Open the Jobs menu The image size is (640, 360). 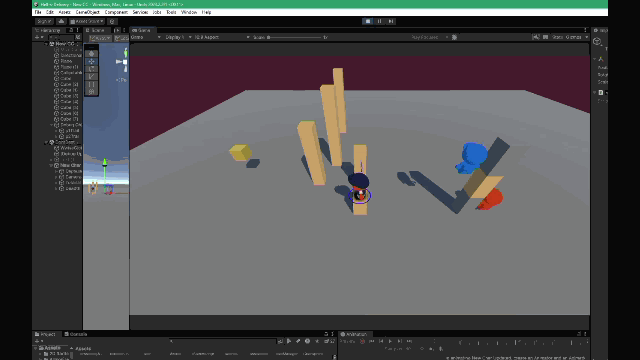pos(157,12)
